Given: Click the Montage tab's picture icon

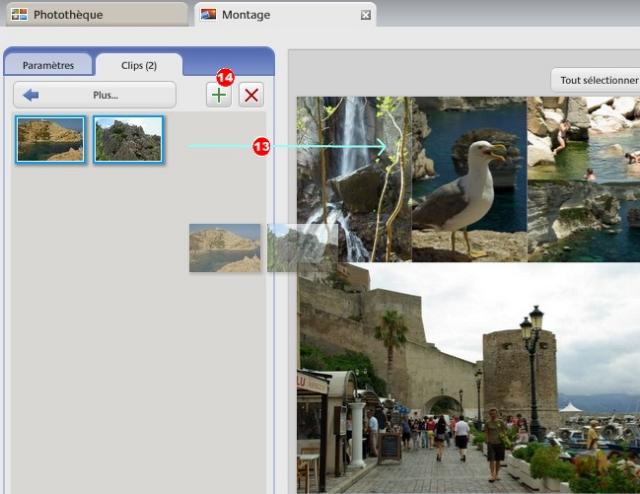Looking at the screenshot, I should click(x=209, y=15).
